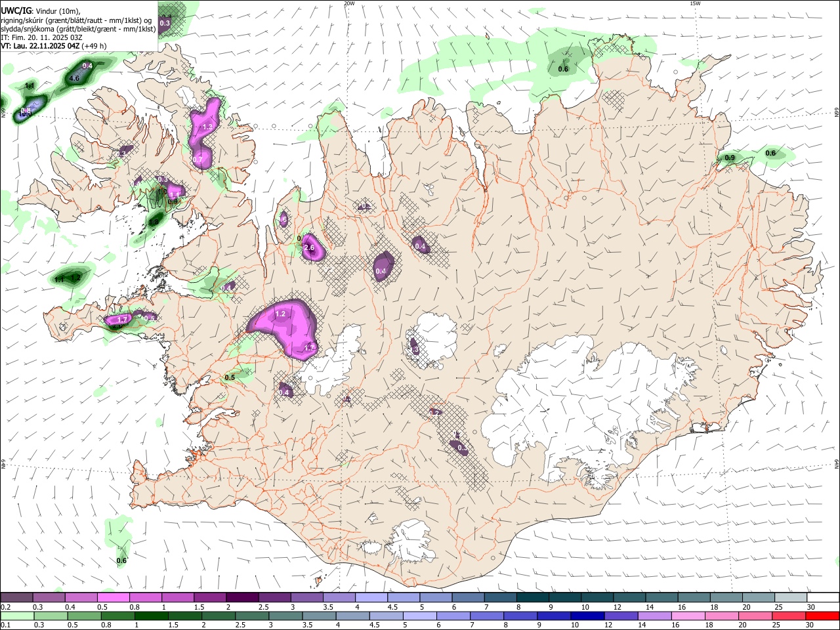
Task: Click the palest green first swatch in lower legend
Action: [17, 616]
